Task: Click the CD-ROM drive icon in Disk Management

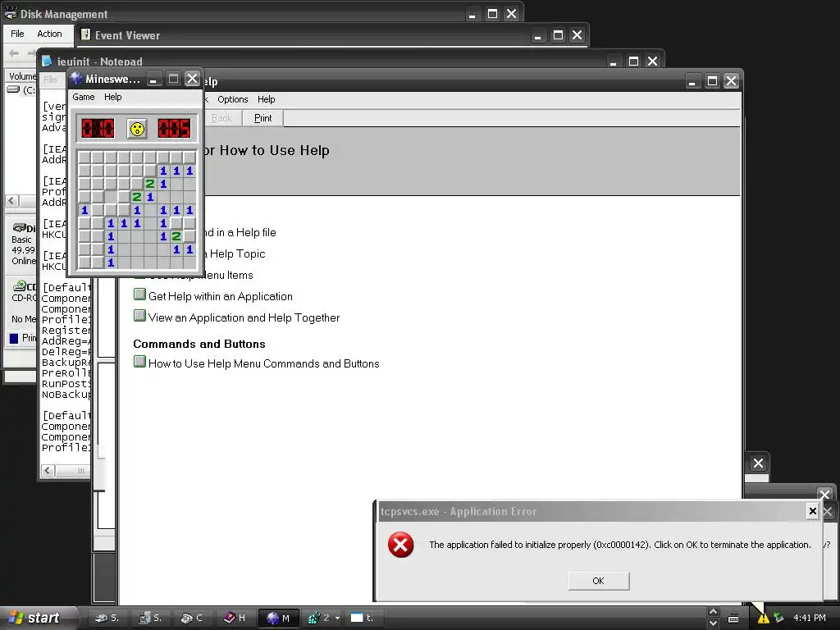Action: coord(20,285)
